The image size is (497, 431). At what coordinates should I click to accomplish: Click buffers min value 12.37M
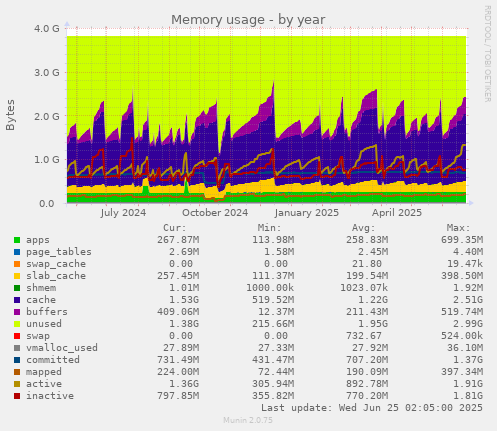click(276, 312)
